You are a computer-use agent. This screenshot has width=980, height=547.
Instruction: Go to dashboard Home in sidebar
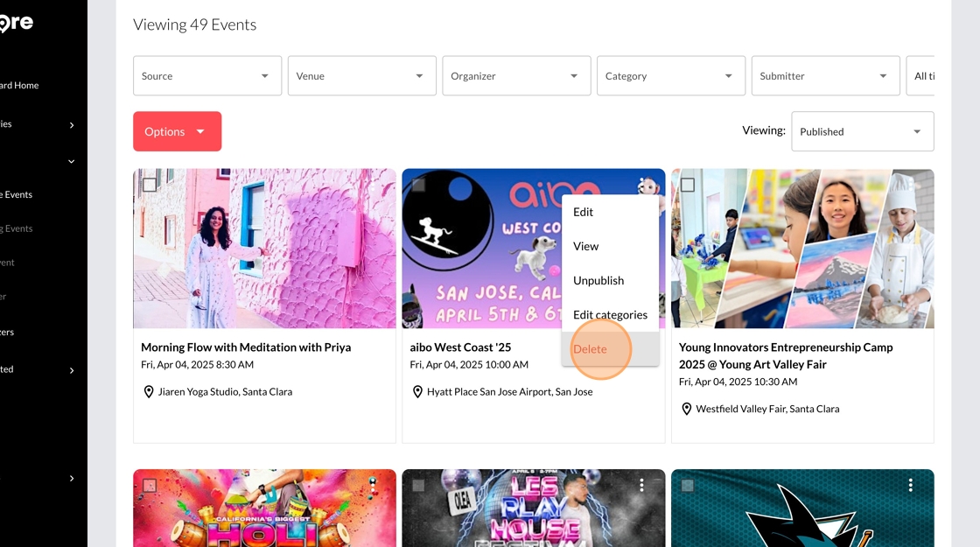[x=19, y=85]
